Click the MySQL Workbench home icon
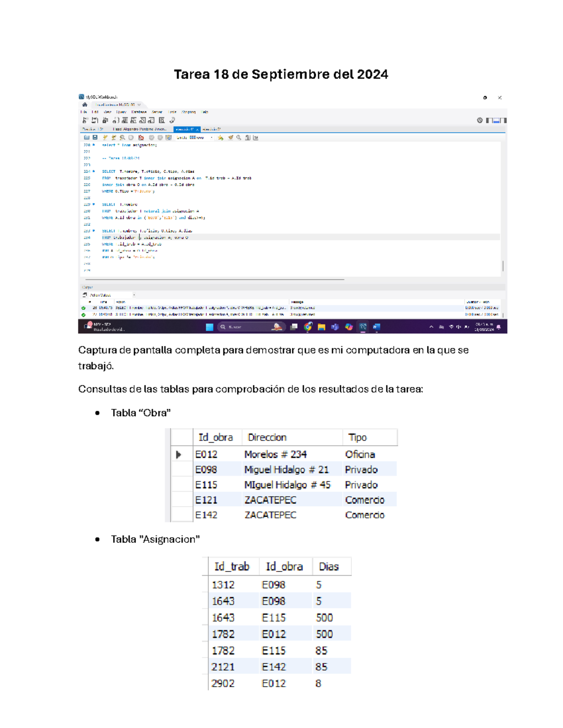 pyautogui.click(x=85, y=105)
